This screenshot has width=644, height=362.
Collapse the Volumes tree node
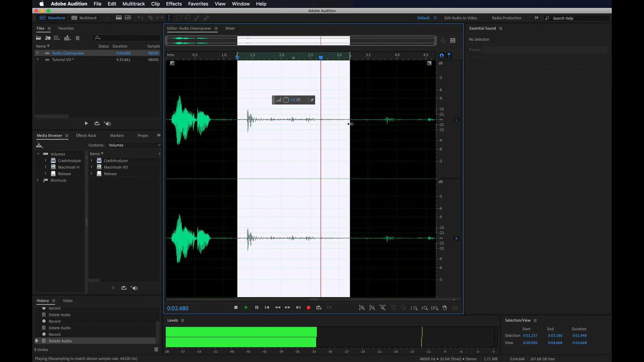pos(38,154)
